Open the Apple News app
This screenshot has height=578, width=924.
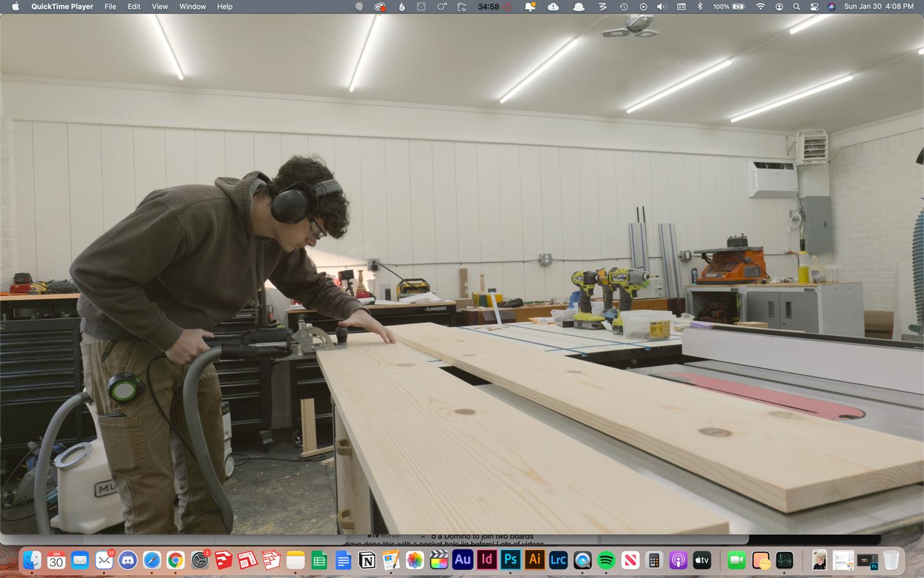[x=630, y=560]
